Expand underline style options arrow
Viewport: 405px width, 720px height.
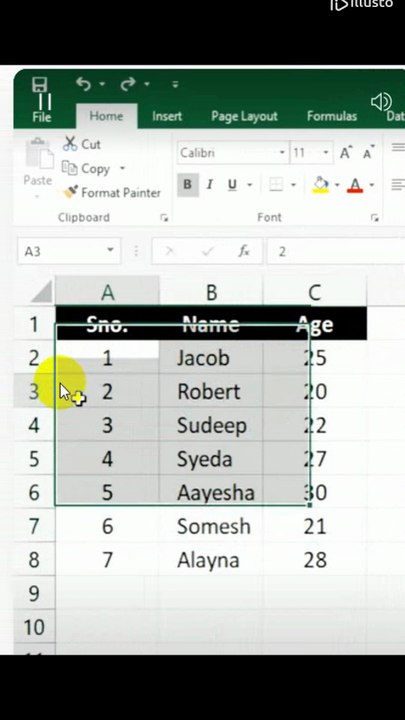[250, 185]
